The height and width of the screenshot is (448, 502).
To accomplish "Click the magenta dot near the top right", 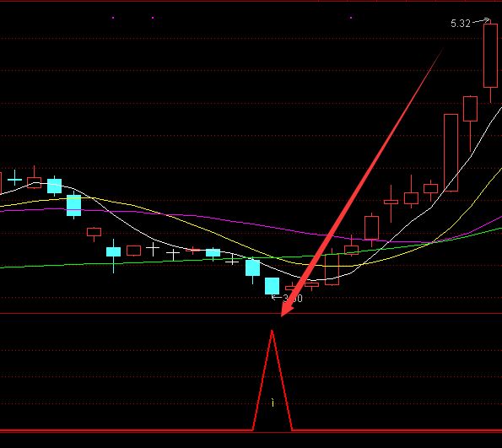I will coord(351,18).
